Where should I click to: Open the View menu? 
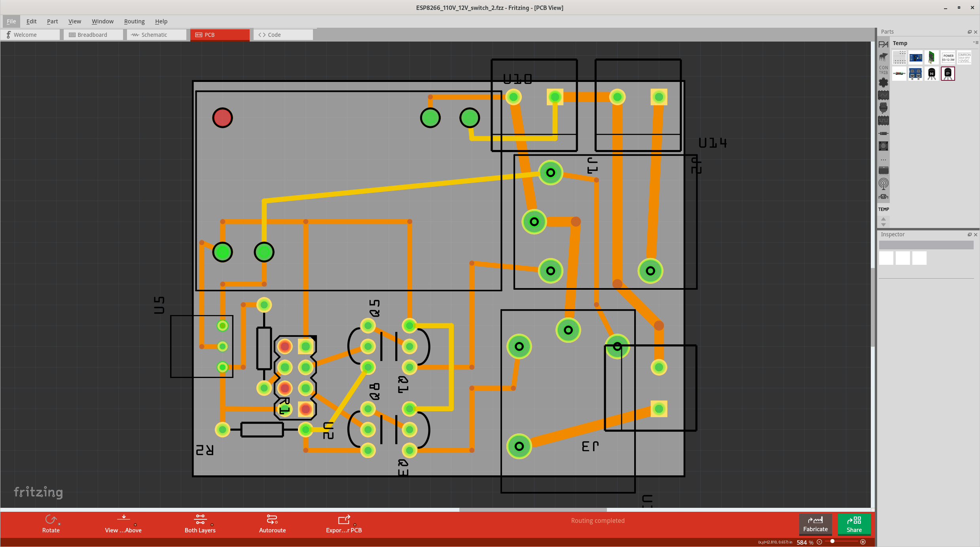pyautogui.click(x=73, y=21)
